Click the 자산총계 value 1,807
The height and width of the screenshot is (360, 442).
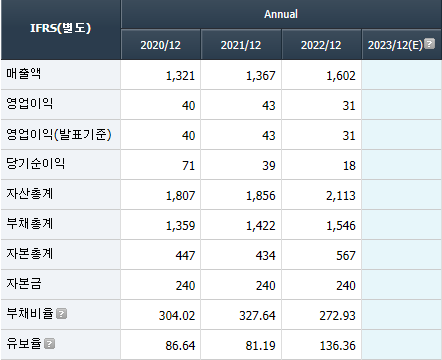(x=180, y=196)
